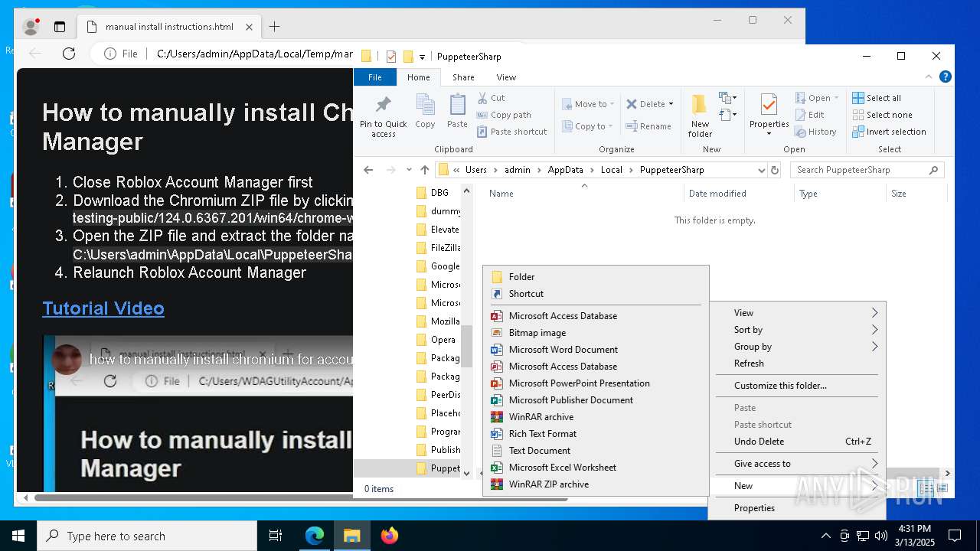
Task: Choose Microsoft PowerPoint Presentation
Action: click(x=596, y=383)
